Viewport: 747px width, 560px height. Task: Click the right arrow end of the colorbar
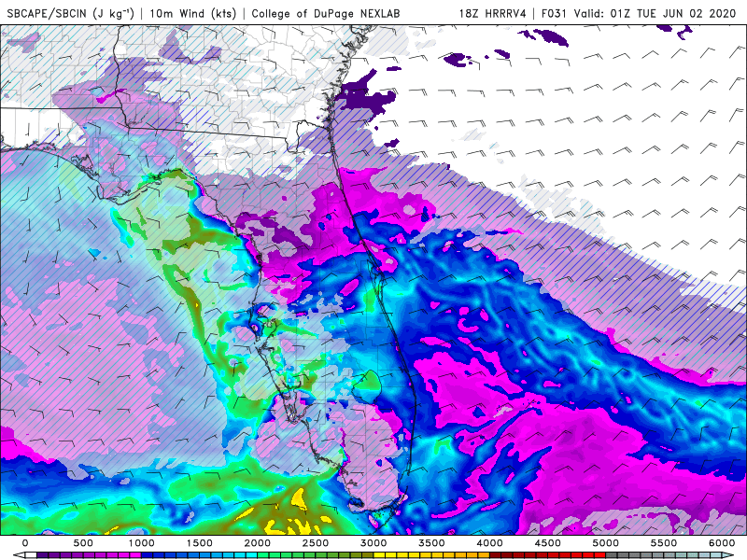(x=728, y=555)
